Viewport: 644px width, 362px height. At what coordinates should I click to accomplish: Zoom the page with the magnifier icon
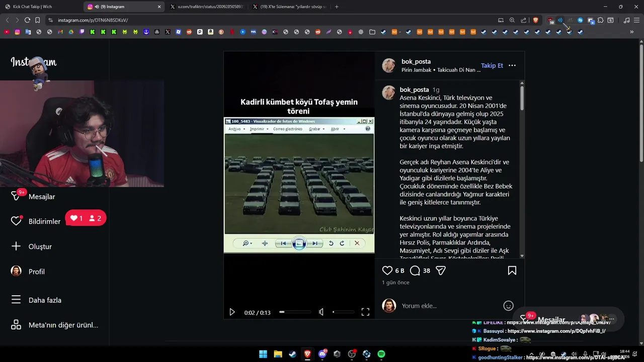[x=512, y=20]
